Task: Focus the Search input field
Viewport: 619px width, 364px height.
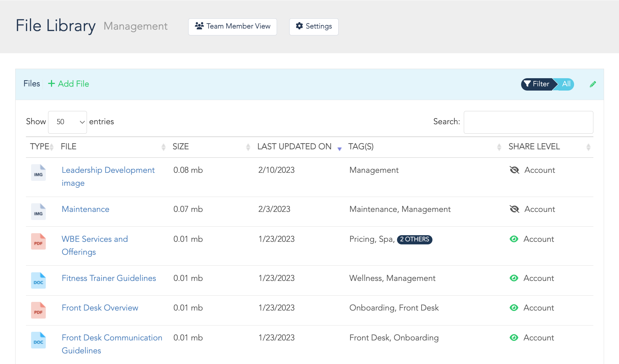Action: (528, 122)
